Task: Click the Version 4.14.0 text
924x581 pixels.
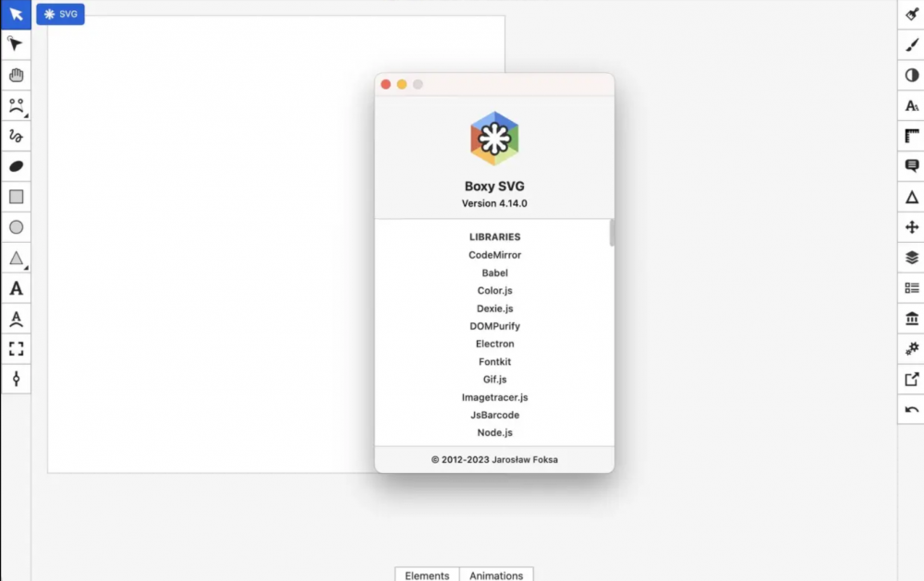Action: (x=494, y=203)
